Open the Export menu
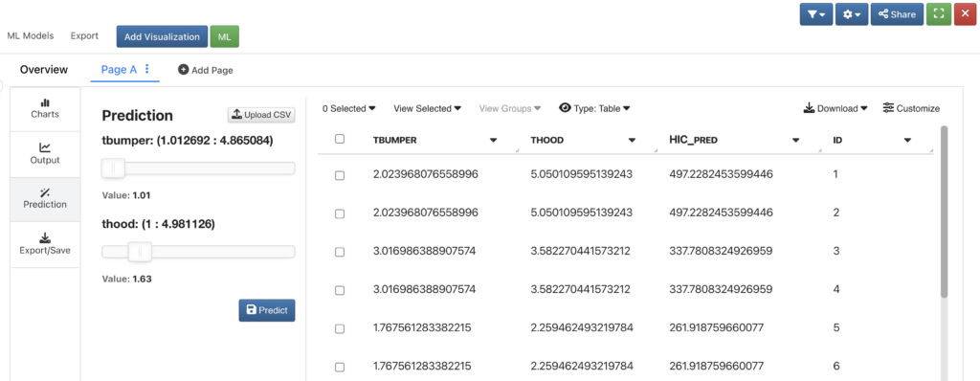 [84, 35]
